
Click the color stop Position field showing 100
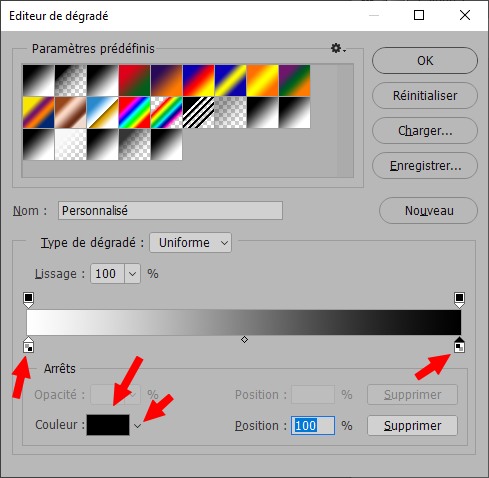click(313, 425)
